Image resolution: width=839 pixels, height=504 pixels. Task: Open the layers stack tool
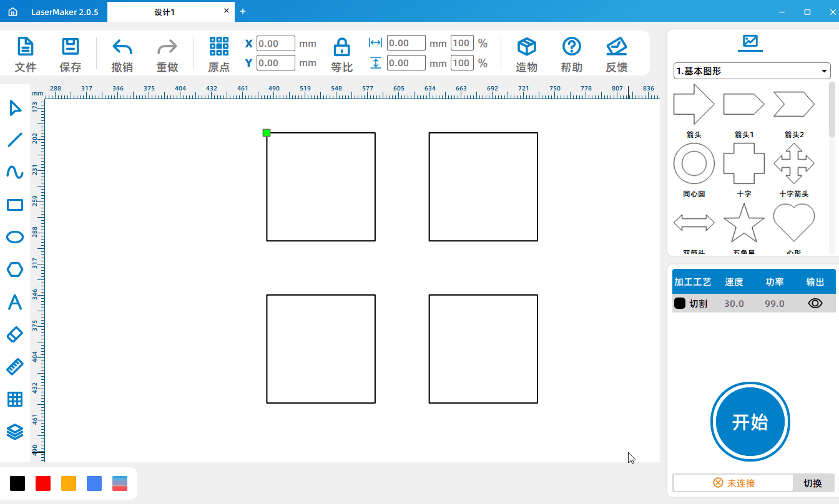tap(15, 432)
